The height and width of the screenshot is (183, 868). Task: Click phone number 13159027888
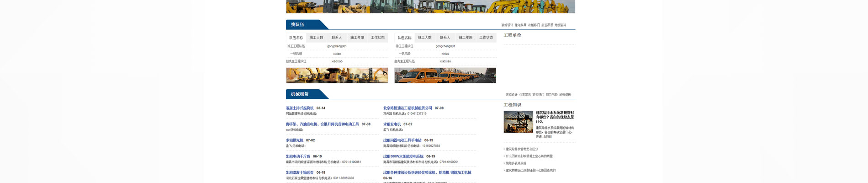coord(431,146)
